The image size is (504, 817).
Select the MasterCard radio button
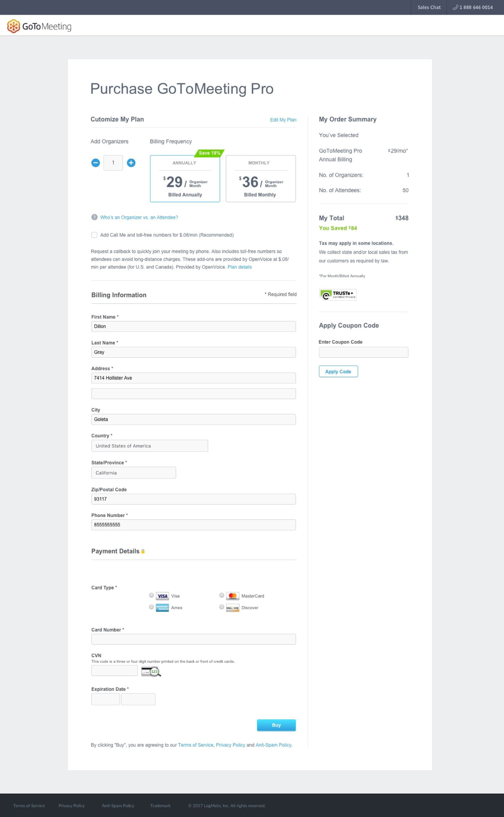222,595
